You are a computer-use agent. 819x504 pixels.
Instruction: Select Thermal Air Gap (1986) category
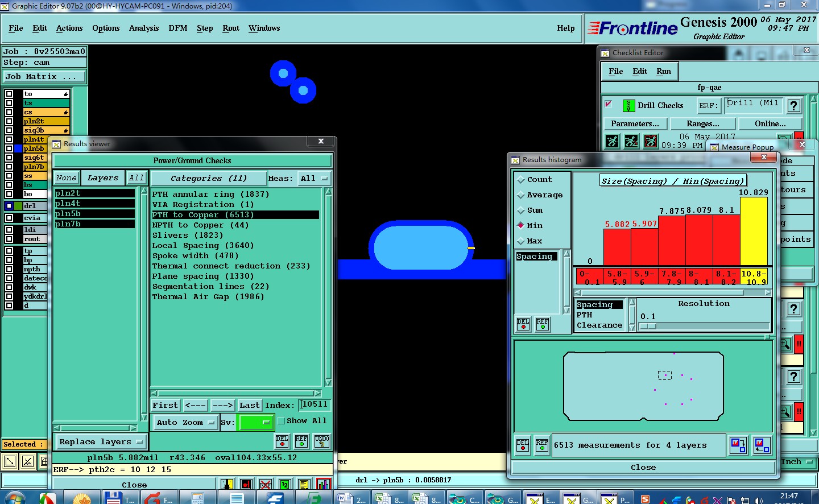point(208,296)
